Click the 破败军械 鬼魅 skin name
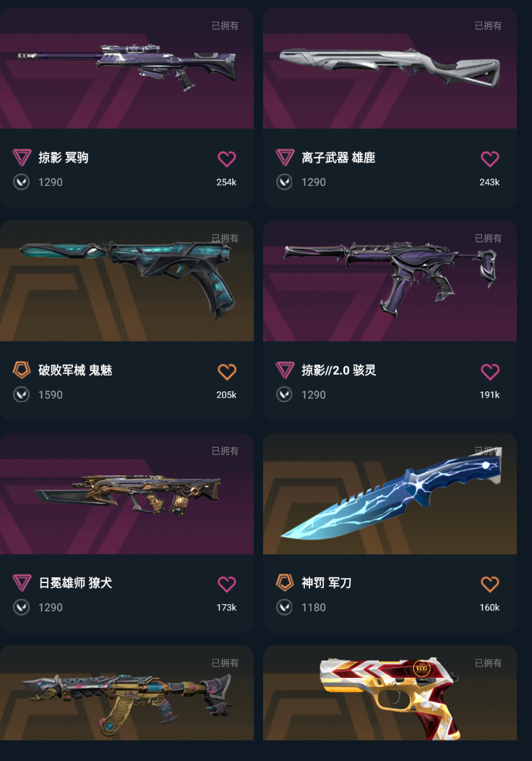 (75, 370)
